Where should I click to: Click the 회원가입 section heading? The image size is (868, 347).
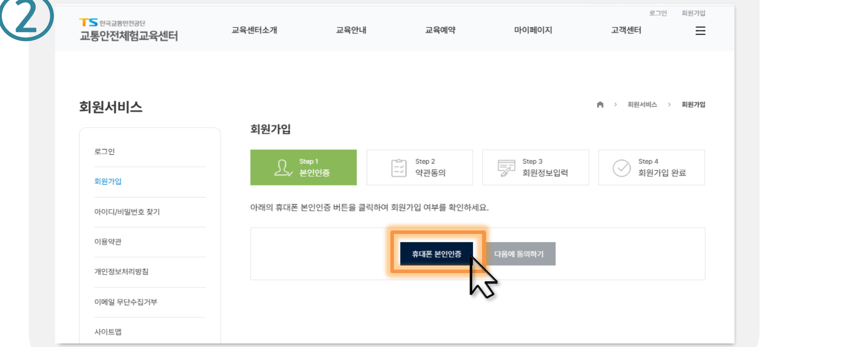(270, 129)
